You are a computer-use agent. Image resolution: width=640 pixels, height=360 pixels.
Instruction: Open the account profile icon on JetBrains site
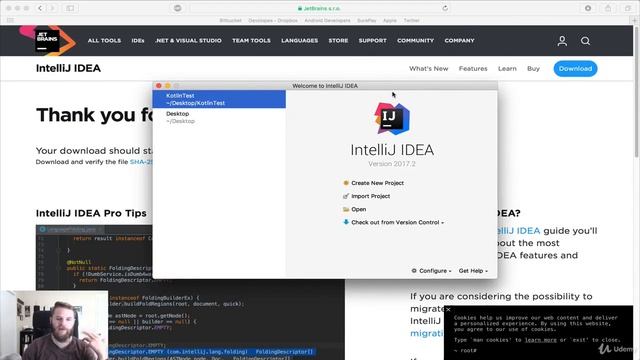coord(562,40)
